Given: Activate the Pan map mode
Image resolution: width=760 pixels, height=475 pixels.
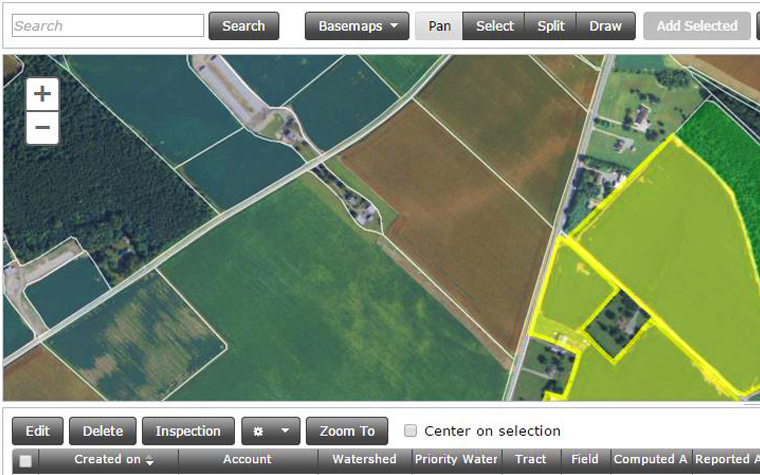Looking at the screenshot, I should [x=439, y=26].
